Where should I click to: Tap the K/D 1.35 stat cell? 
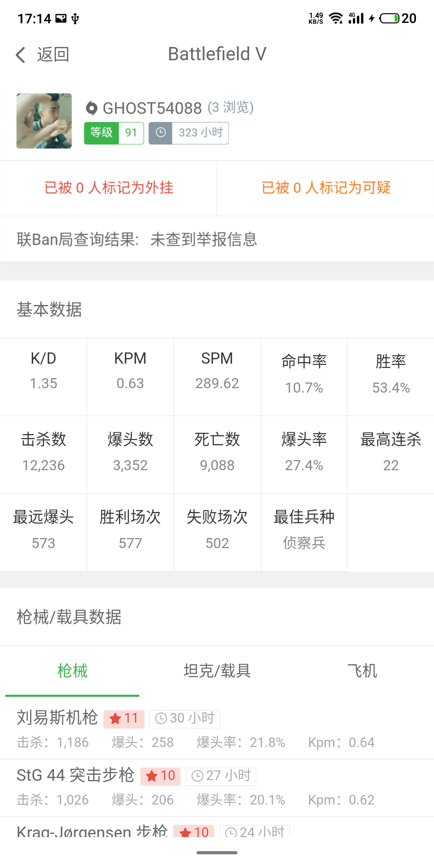pyautogui.click(x=43, y=377)
